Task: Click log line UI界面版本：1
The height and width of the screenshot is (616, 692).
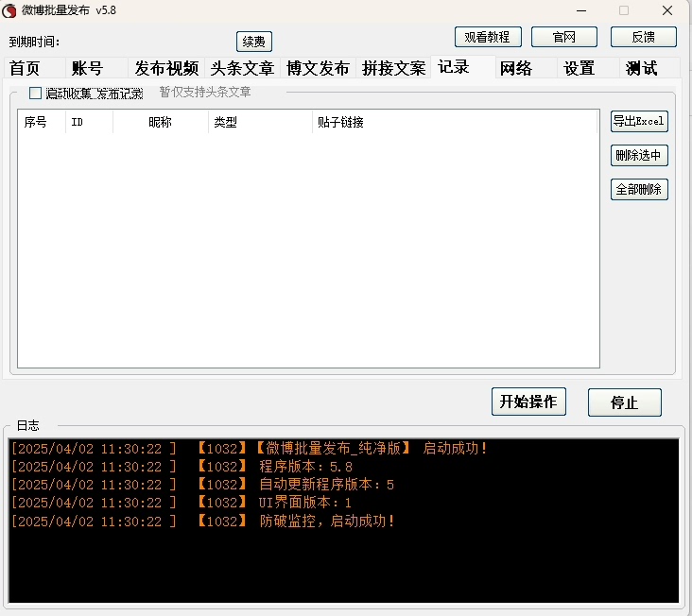Action: click(x=181, y=504)
